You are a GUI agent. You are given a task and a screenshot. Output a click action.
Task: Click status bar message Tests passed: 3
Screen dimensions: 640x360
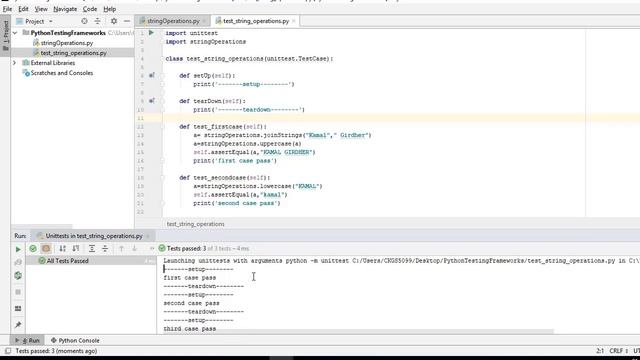(56, 351)
